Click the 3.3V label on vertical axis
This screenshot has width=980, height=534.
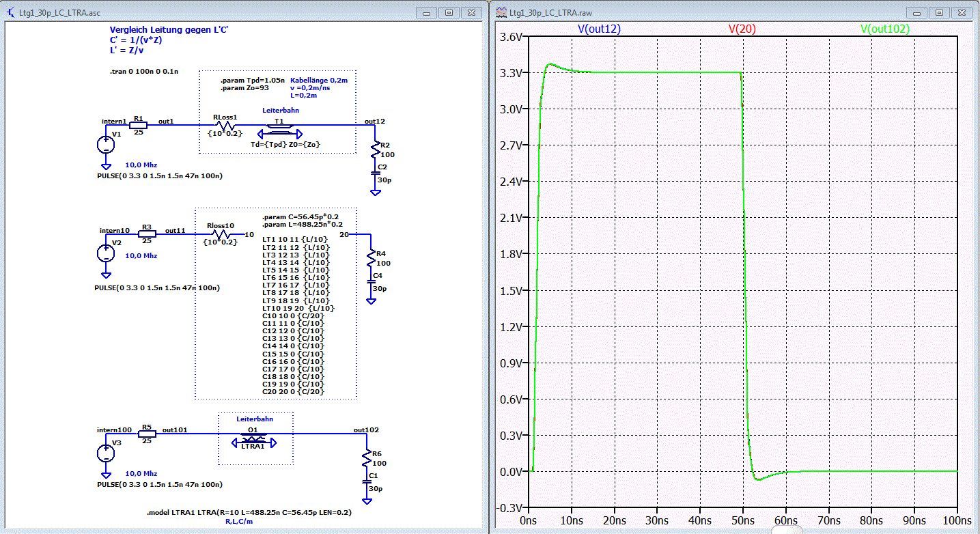pyautogui.click(x=509, y=73)
